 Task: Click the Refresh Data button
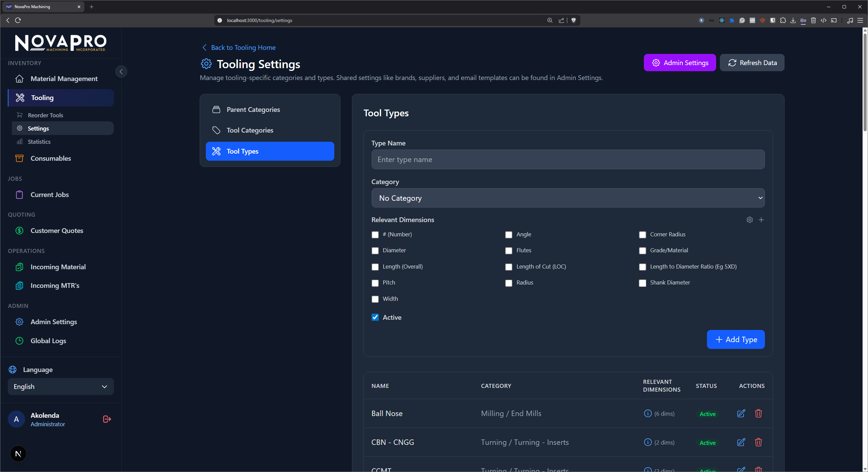tap(752, 62)
